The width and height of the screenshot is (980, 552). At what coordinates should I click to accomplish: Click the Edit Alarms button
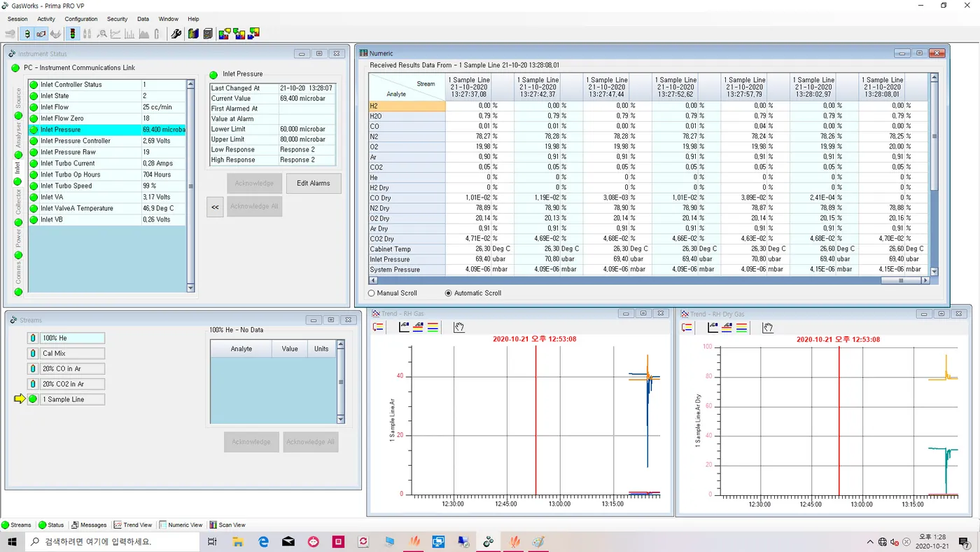(314, 184)
